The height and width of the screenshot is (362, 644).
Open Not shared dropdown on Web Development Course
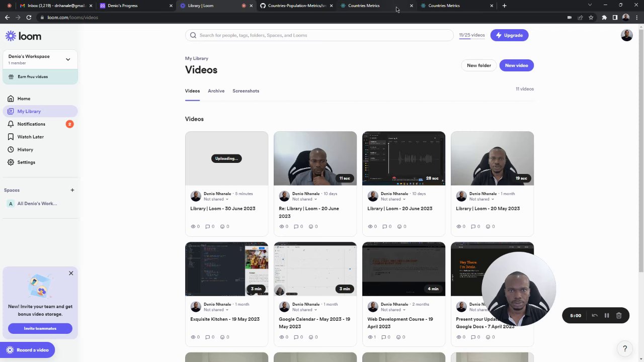click(x=393, y=310)
